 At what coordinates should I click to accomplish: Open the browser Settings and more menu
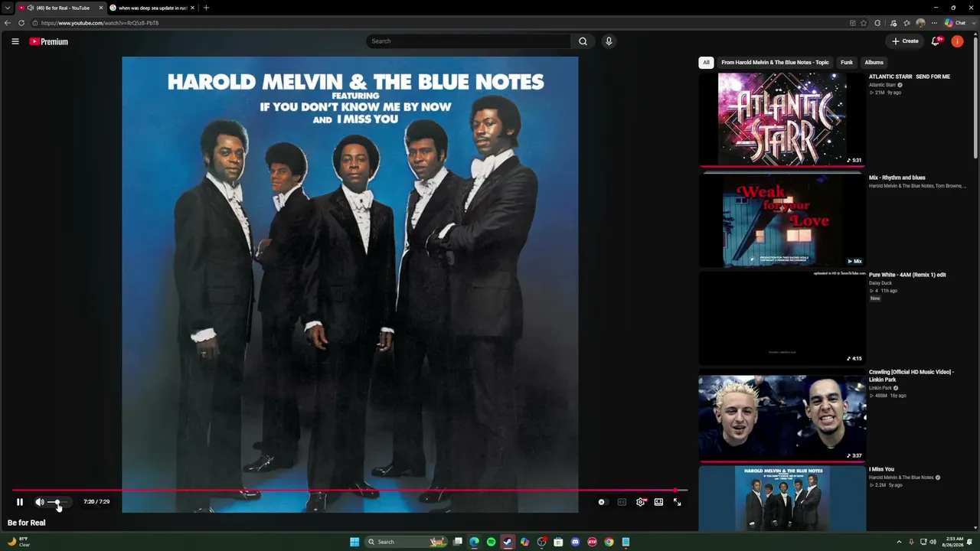click(x=934, y=23)
